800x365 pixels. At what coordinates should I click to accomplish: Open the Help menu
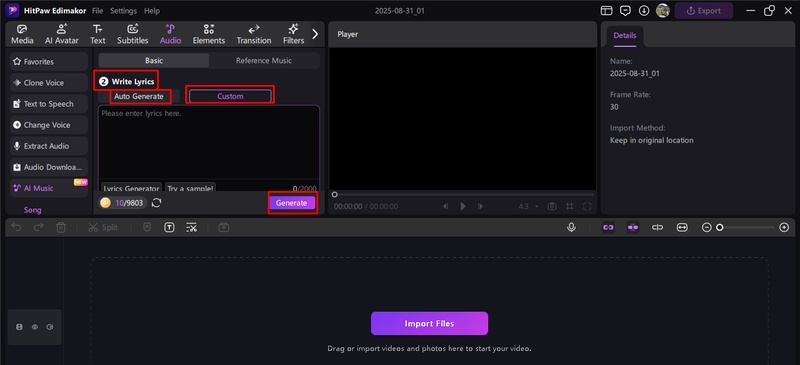click(152, 11)
